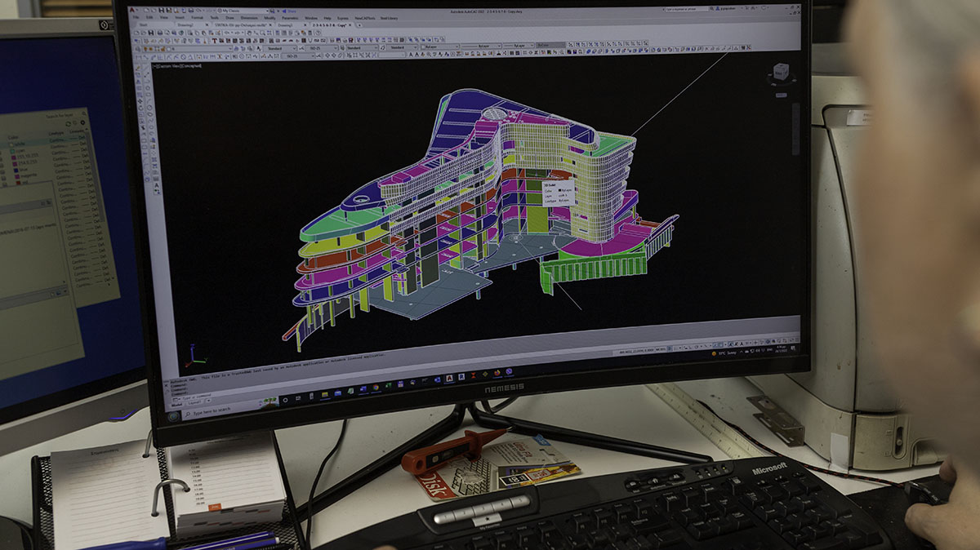This screenshot has width=980, height=550.
Task: Switch to AutoCAD red A taskbar icon
Action: point(449,378)
